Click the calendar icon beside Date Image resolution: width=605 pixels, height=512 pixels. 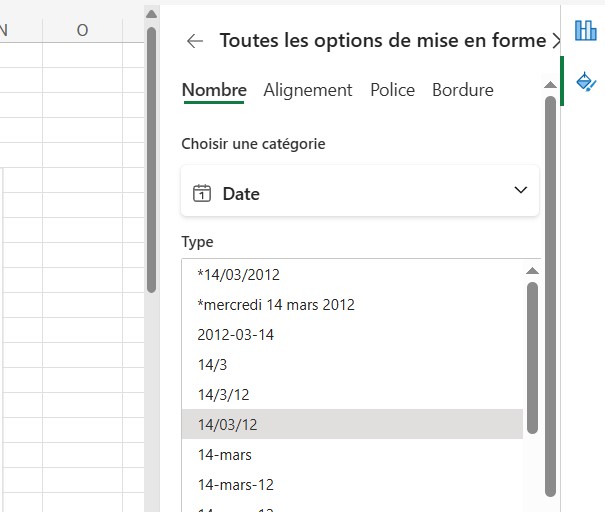[202, 193]
